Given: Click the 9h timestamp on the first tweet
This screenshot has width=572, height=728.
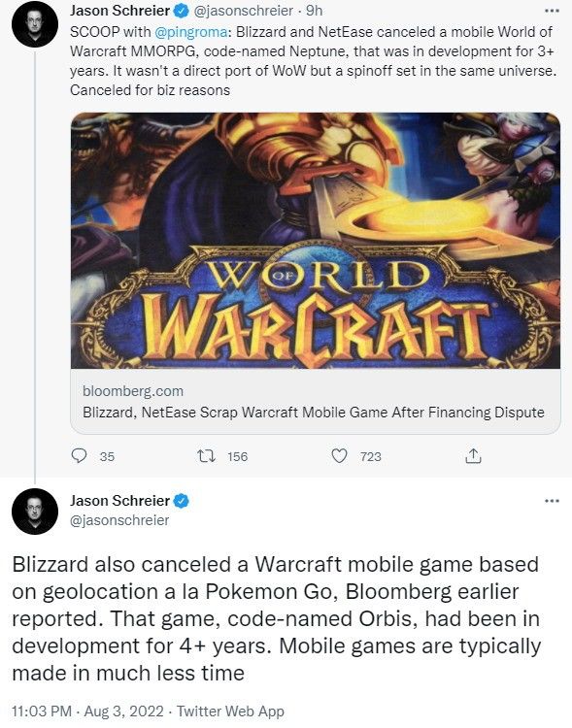Looking at the screenshot, I should (x=314, y=11).
